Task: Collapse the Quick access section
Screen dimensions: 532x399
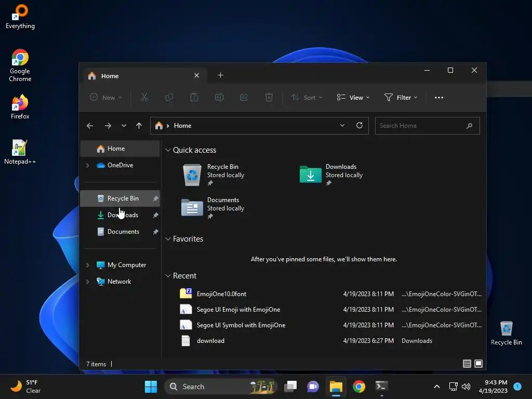Action: [x=168, y=150]
